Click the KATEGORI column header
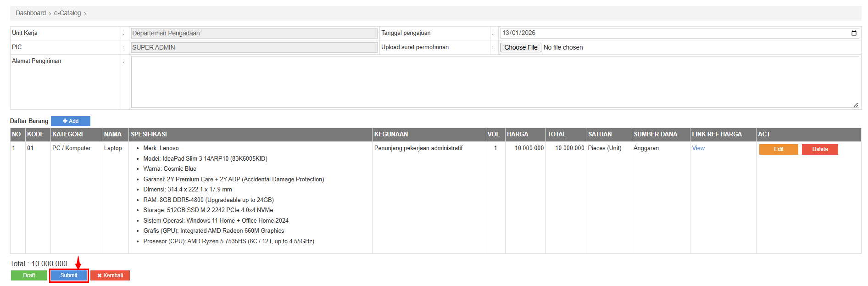This screenshot has width=868, height=286. [x=67, y=135]
